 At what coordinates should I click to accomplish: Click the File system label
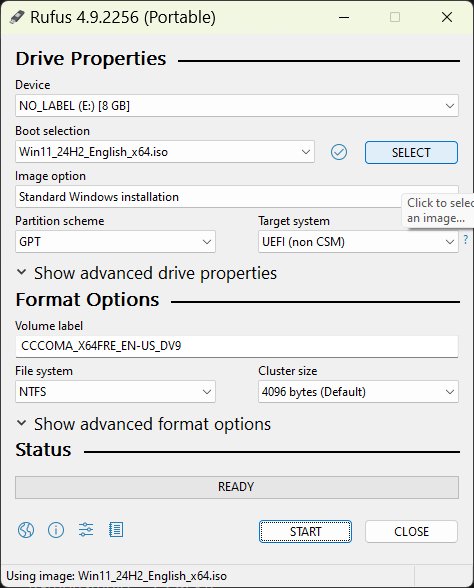[x=44, y=371]
